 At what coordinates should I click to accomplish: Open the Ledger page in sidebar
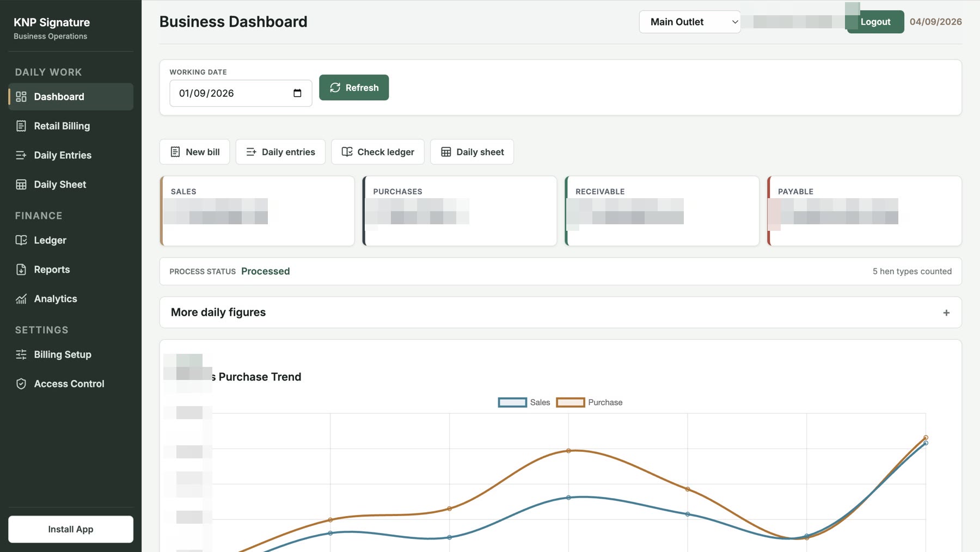(71, 240)
